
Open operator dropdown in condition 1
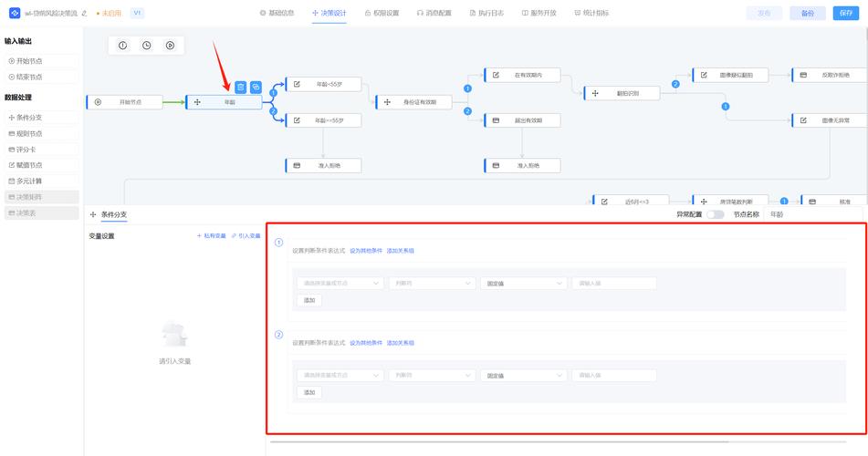[x=433, y=284]
